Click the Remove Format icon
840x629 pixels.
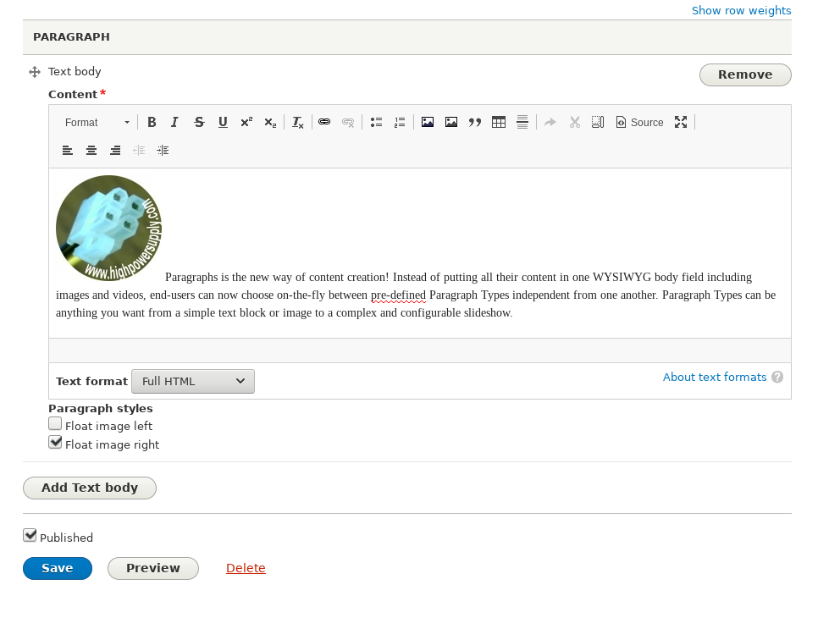point(298,122)
